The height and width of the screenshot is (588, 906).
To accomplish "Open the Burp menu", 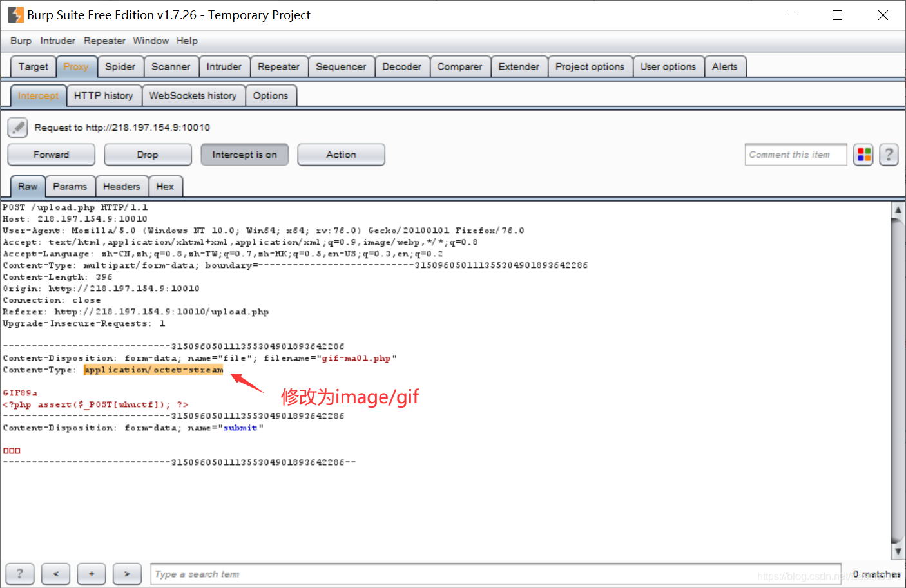I will [x=21, y=41].
